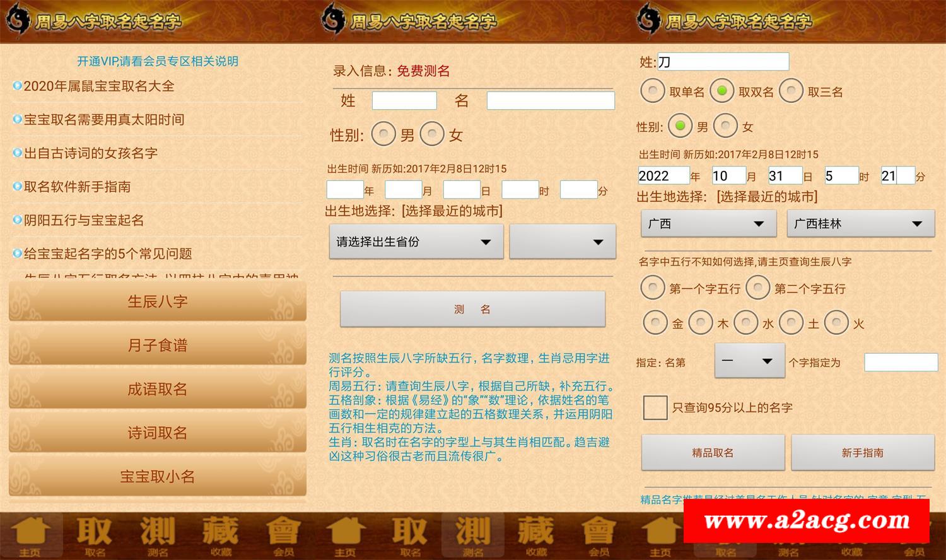Tap the 主页 home icon in left panel
946x560 pixels.
pyautogui.click(x=30, y=535)
